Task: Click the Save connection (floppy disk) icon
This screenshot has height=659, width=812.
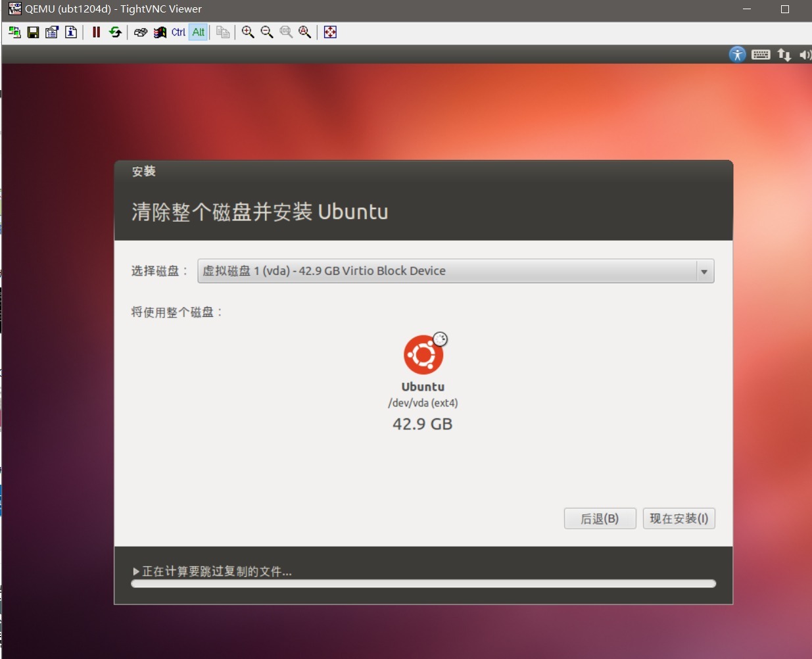Action: (x=33, y=32)
